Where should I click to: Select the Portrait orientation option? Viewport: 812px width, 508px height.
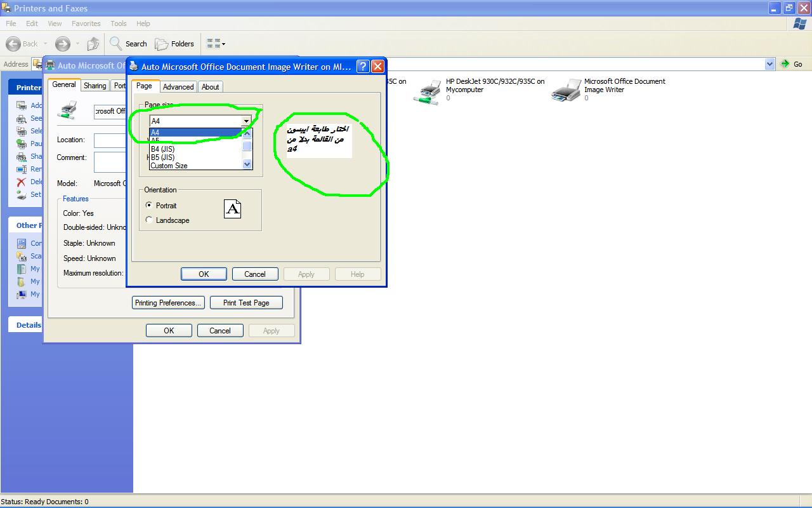(x=149, y=205)
